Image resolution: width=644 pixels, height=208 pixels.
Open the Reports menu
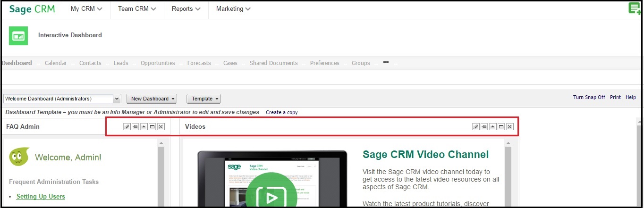click(x=186, y=9)
